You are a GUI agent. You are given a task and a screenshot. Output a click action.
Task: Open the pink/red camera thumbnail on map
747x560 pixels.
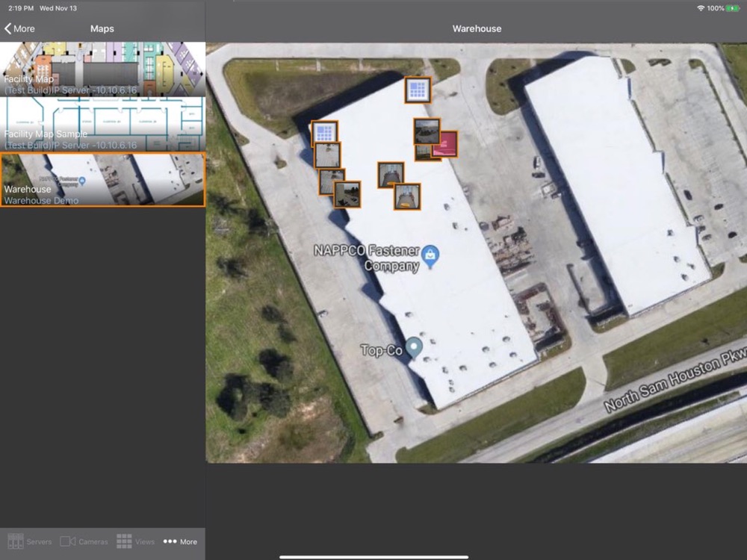445,143
